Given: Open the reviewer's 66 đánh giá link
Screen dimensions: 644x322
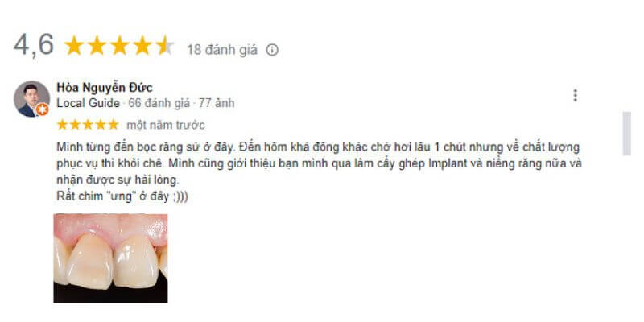Looking at the screenshot, I should pos(159,103).
